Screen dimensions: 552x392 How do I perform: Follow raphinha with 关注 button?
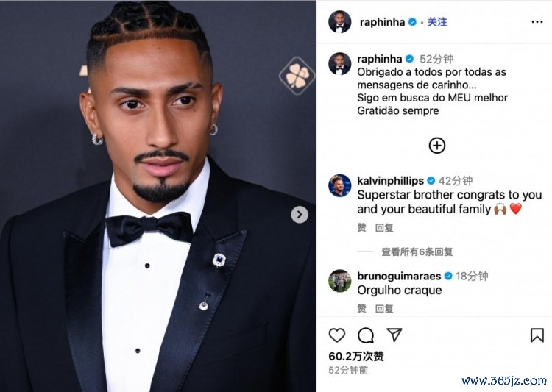(x=437, y=22)
